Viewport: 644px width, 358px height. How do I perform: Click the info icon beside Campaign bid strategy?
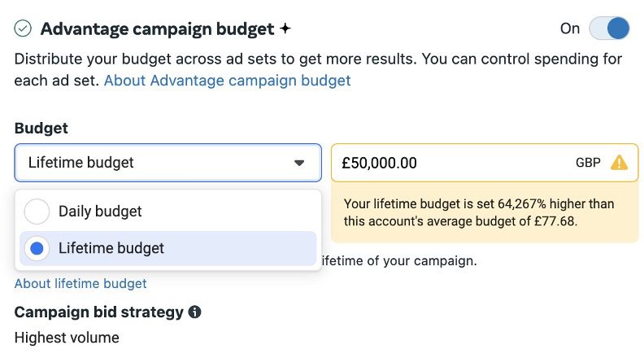[194, 312]
